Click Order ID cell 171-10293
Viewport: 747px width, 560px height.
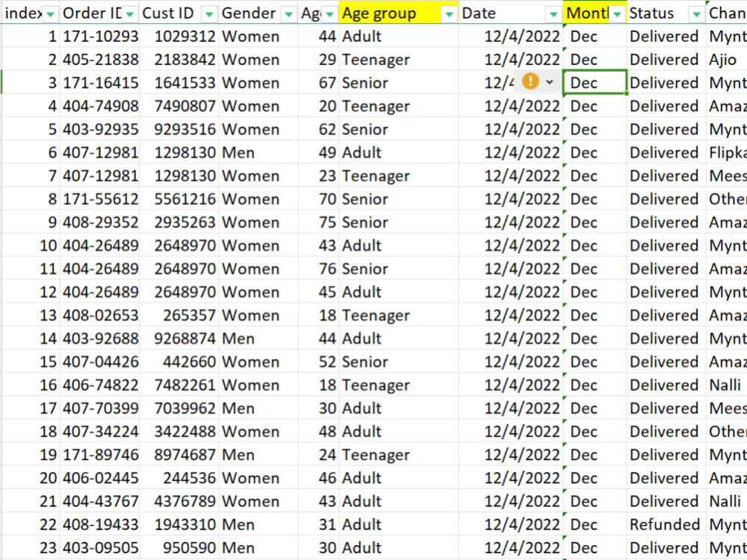tap(99, 36)
